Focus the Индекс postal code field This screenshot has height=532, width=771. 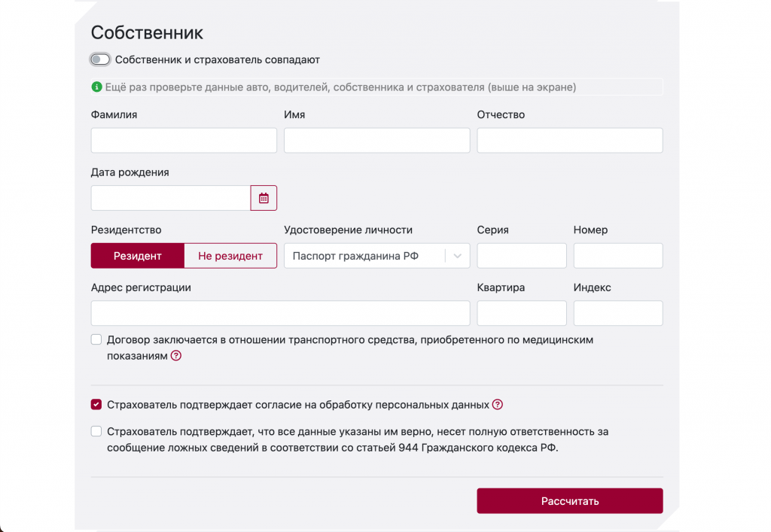[x=618, y=313]
